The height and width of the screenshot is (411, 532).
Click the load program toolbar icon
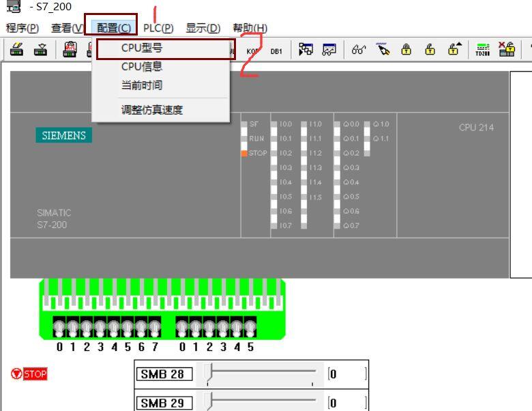pyautogui.click(x=16, y=50)
